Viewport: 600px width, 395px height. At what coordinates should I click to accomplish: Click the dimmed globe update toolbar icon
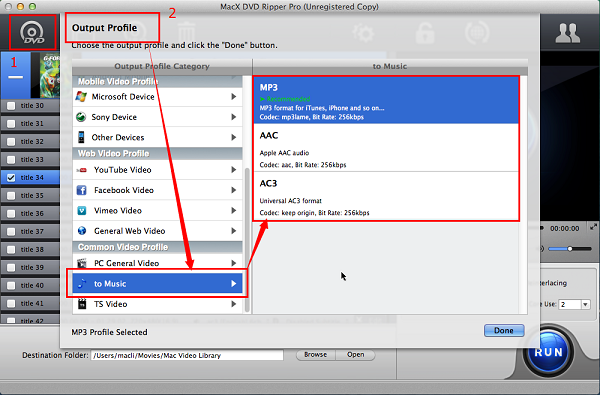tap(477, 33)
